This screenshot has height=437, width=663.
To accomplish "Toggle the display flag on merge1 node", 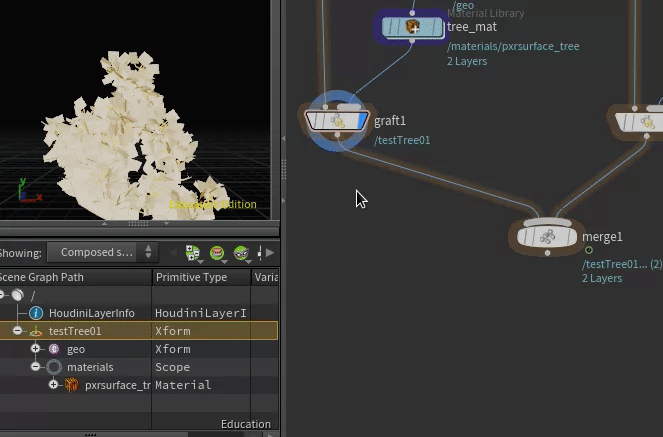I will click(572, 236).
